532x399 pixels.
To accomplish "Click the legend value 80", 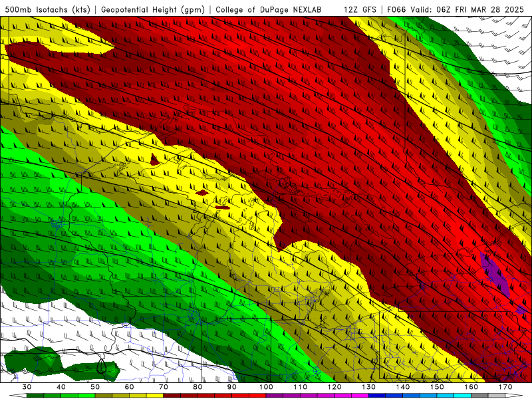I will 198,387.
